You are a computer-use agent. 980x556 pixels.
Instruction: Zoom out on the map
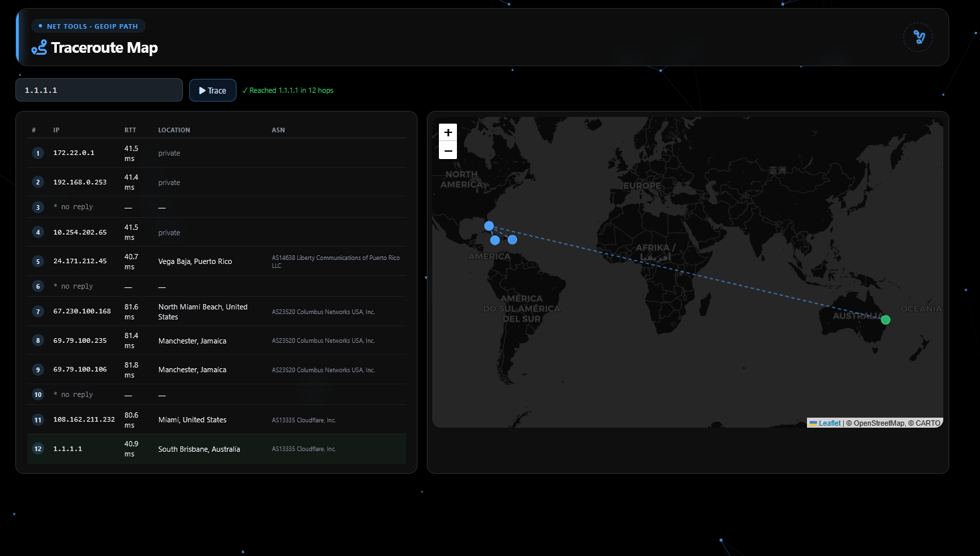pos(448,150)
